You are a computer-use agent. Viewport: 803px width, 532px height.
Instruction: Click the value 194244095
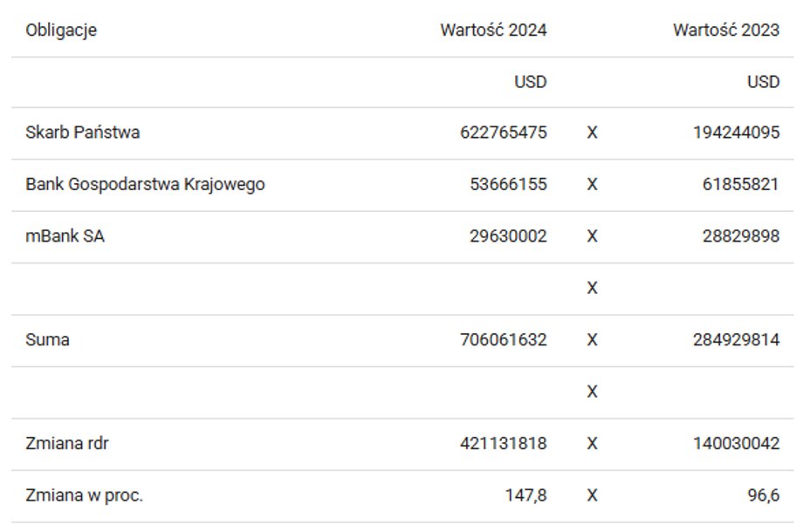click(x=736, y=133)
